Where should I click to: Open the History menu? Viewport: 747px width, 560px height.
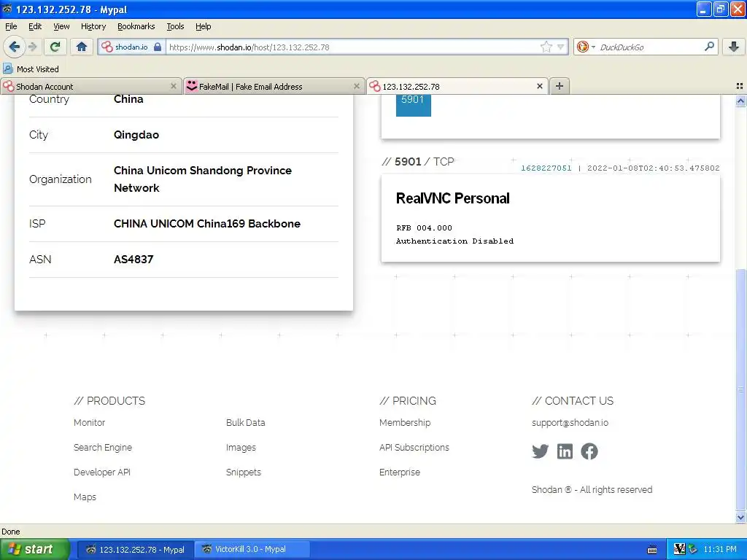click(93, 26)
